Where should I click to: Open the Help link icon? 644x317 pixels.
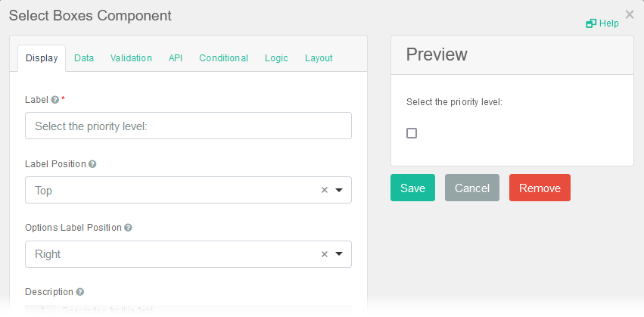tap(591, 23)
